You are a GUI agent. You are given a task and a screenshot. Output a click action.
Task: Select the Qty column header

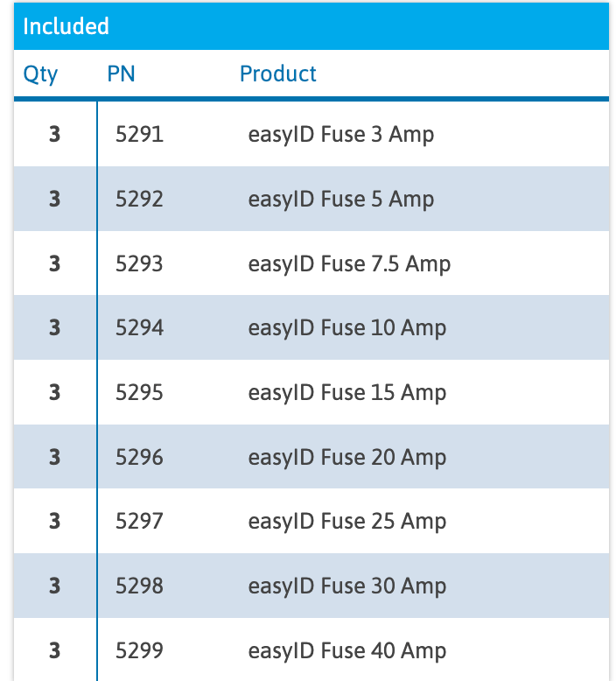point(40,74)
